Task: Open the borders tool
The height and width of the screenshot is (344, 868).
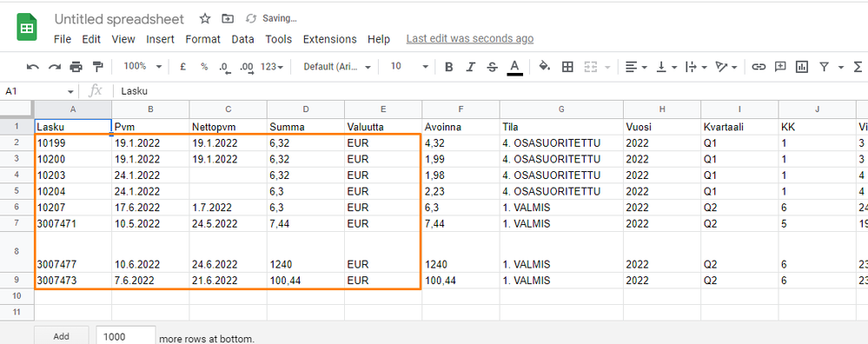Action: 567,67
